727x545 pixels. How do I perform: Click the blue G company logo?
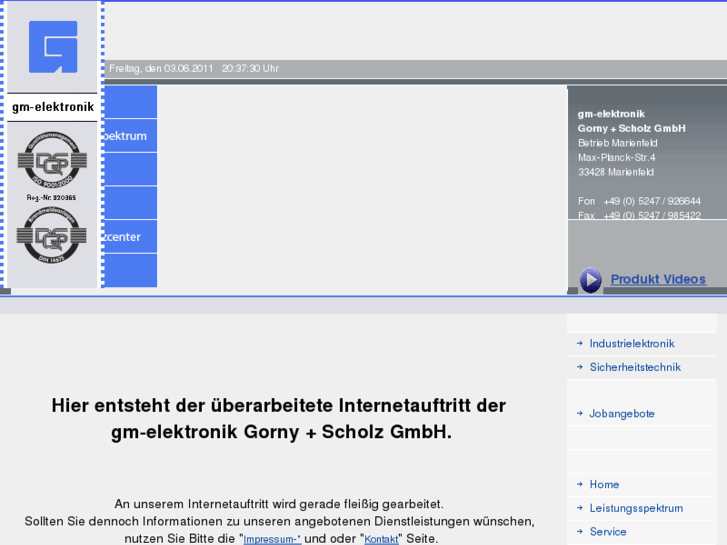[x=53, y=47]
